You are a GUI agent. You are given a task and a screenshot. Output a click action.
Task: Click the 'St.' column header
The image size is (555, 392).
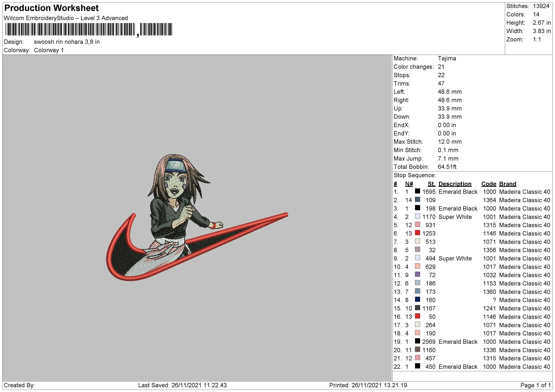[431, 184]
